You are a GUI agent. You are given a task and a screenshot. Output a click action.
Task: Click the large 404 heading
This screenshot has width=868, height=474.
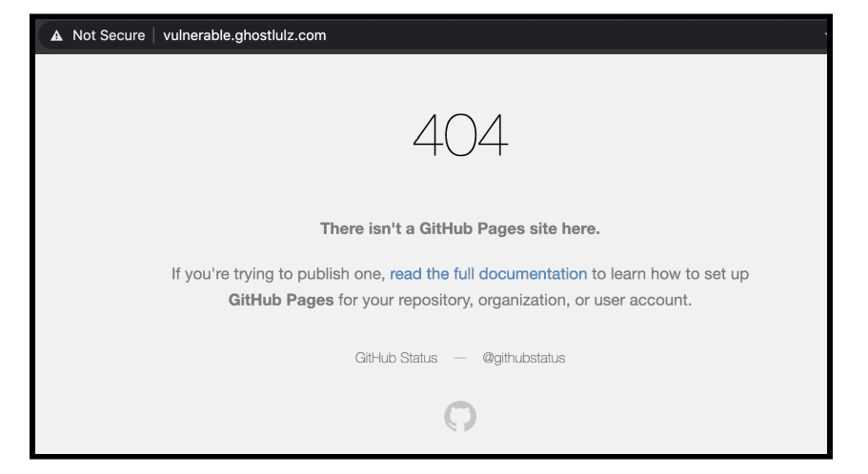coord(460,134)
